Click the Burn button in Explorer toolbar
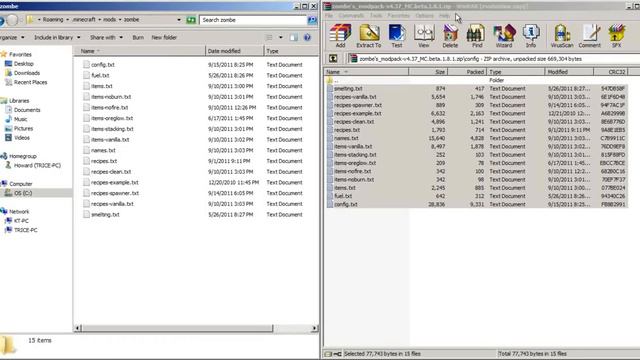640x360 pixels. 138,38
